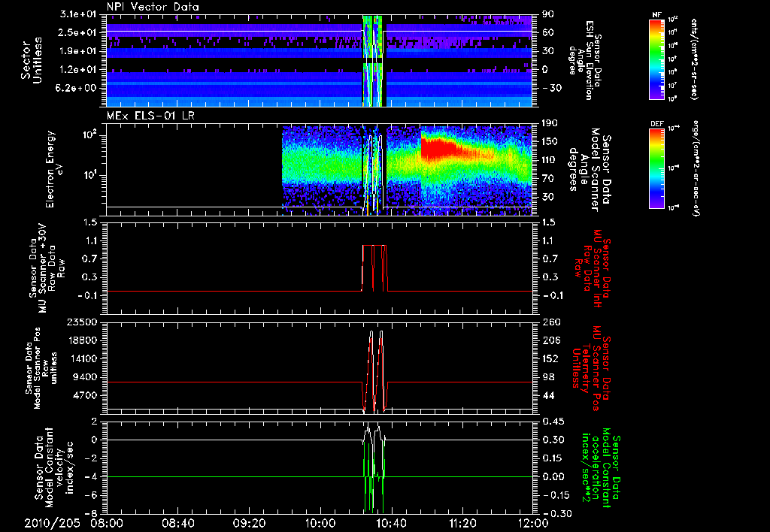Click the 260 right-axis tick label
Viewport: 770px width, 532px height.
[551, 322]
